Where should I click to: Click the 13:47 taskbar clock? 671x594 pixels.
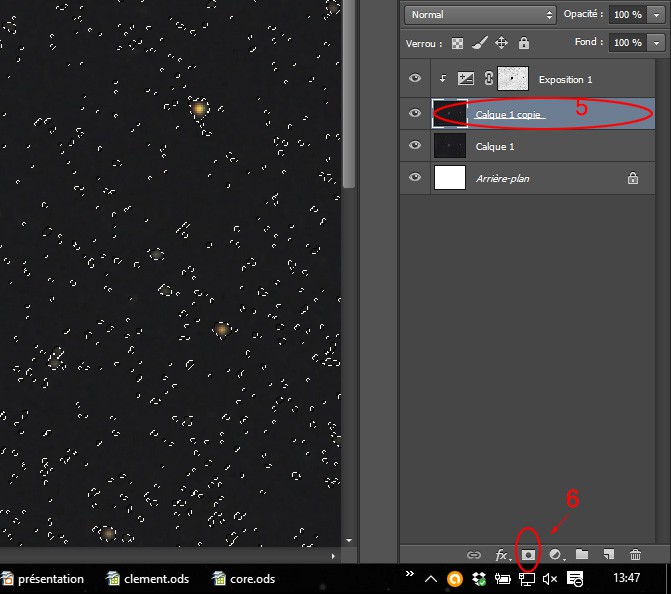click(626, 578)
